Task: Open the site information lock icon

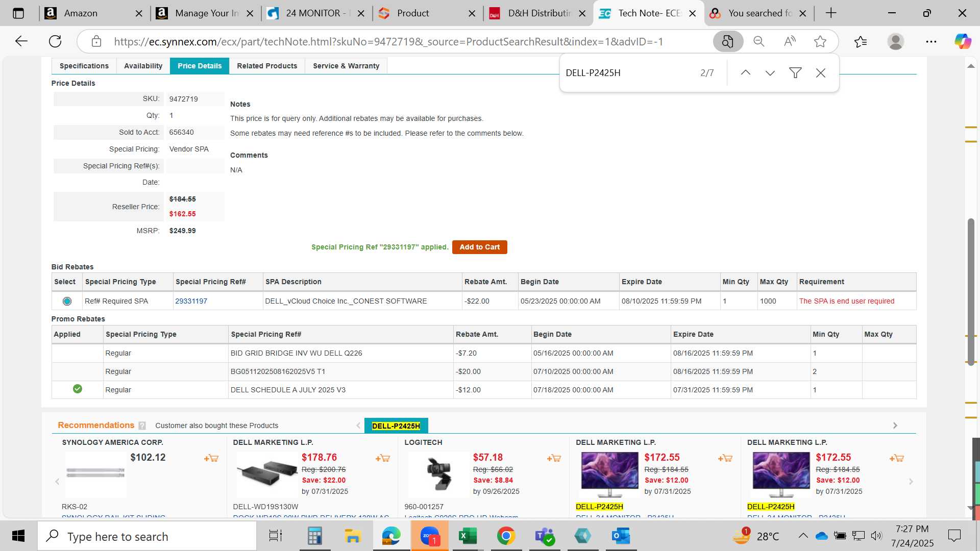Action: (96, 41)
